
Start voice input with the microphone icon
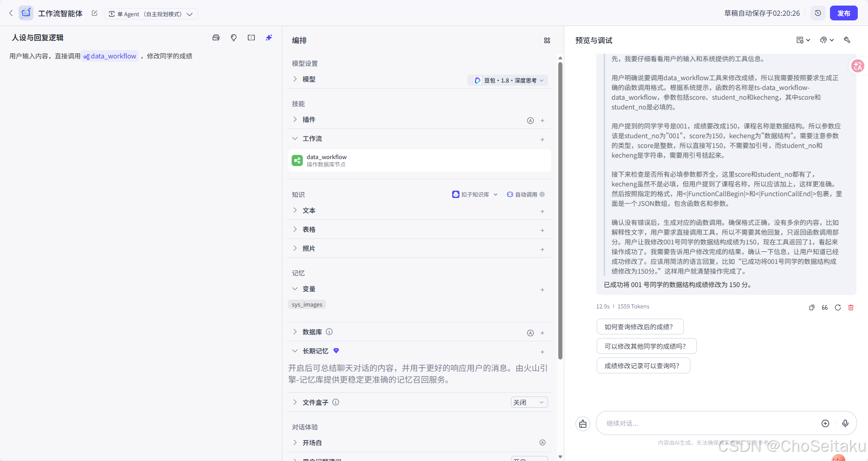coord(845,423)
